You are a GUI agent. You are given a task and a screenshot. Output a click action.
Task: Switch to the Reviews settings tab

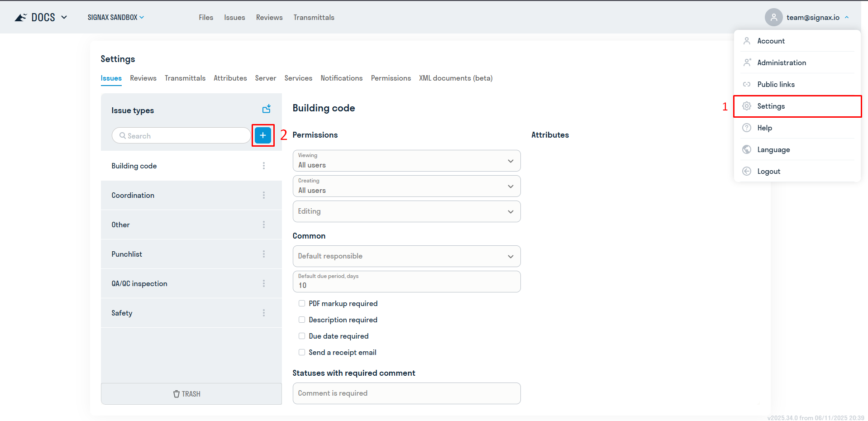pyautogui.click(x=143, y=78)
